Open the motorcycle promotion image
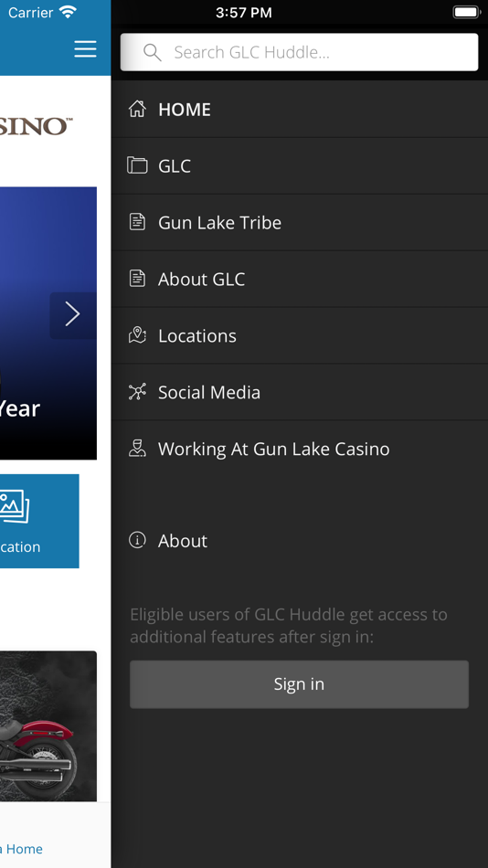The height and width of the screenshot is (868, 488). 48,725
